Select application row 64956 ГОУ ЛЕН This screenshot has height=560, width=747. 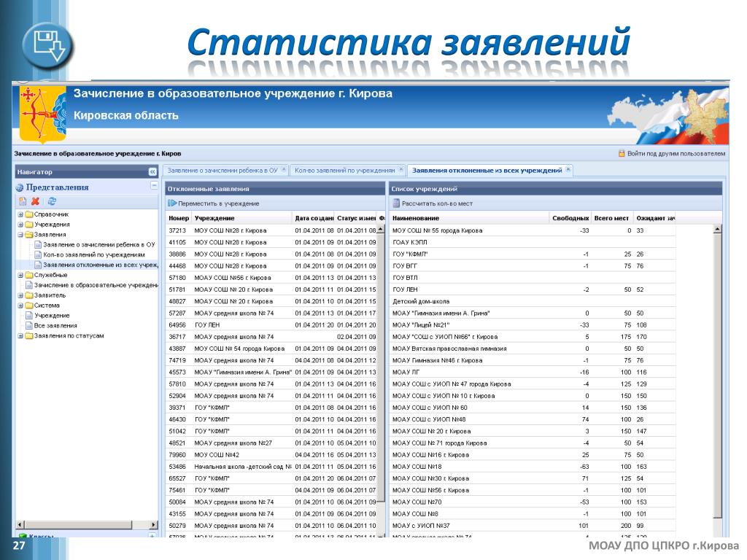(x=271, y=324)
